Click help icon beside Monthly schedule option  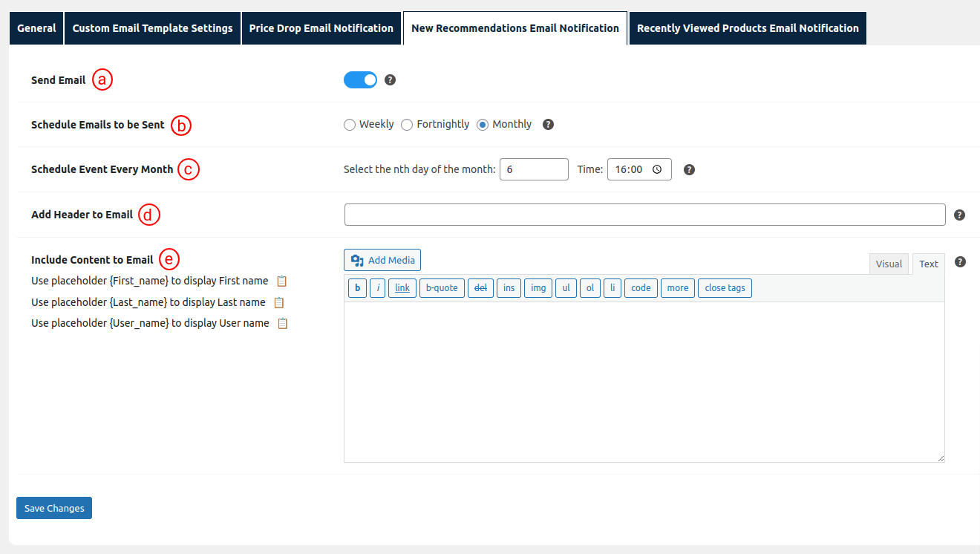coord(548,125)
